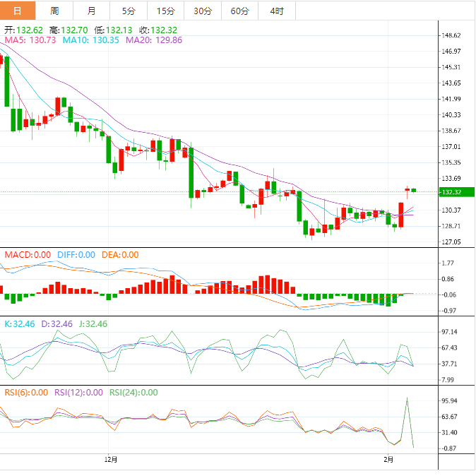Click the 2月 marker on the time axis

coord(389,460)
